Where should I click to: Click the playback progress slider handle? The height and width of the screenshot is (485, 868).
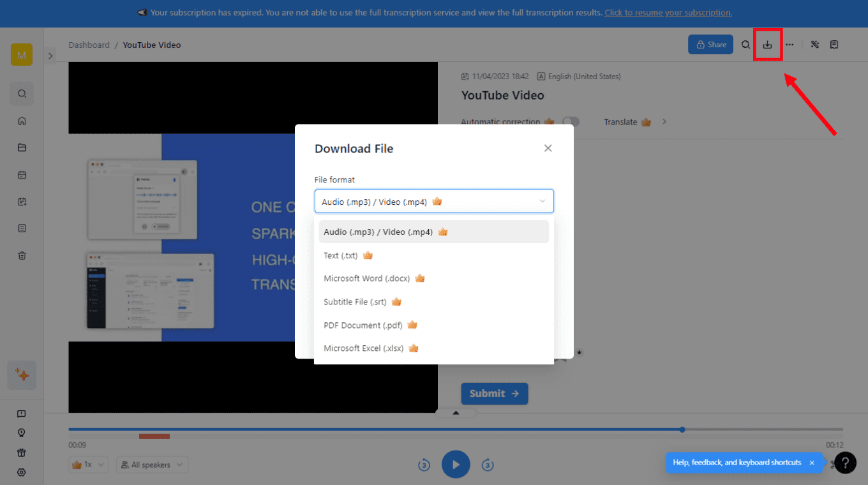point(682,429)
